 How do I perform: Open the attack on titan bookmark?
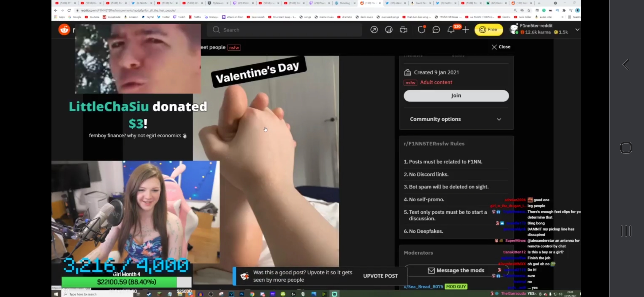pyautogui.click(x=233, y=17)
